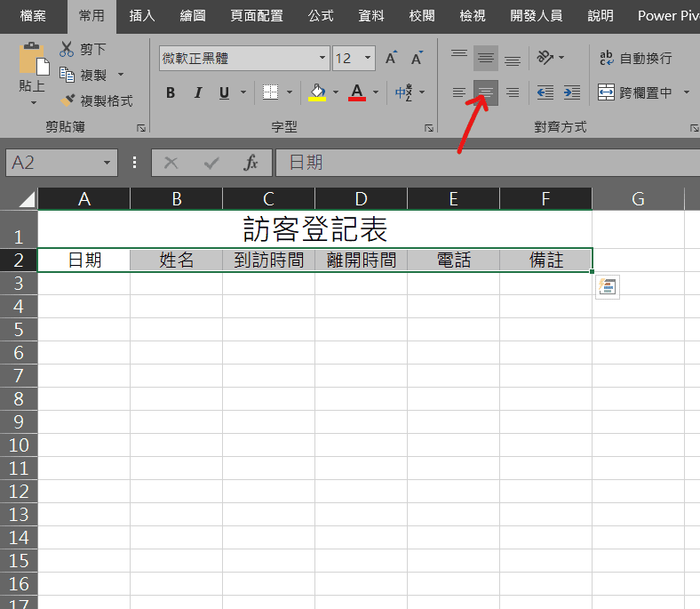This screenshot has height=609, width=700.
Task: Click the Paste clipboard icon
Action: (34, 59)
